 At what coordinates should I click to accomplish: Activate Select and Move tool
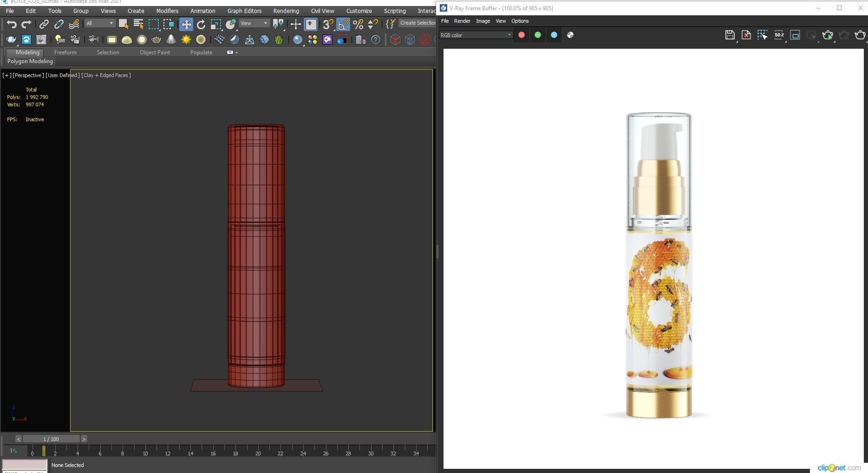click(186, 24)
